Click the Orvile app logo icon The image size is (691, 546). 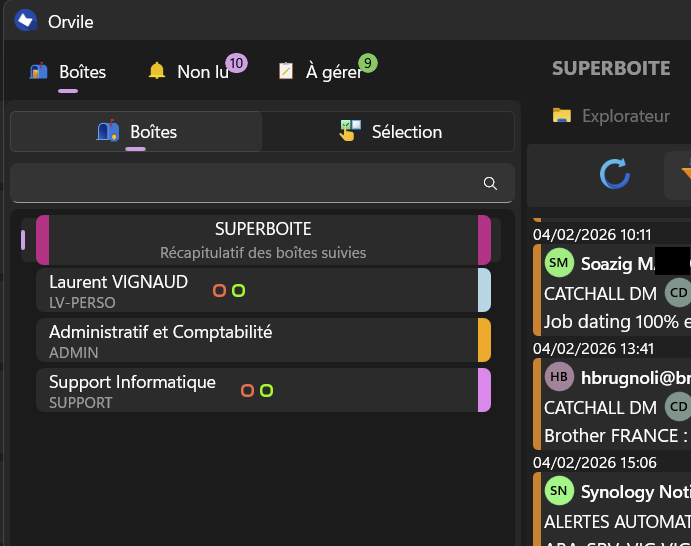[x=26, y=20]
